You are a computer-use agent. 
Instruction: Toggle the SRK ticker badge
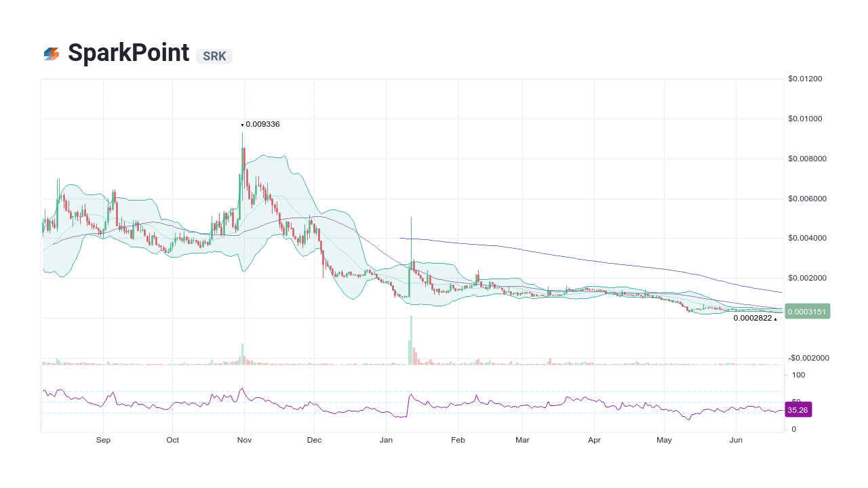[214, 56]
